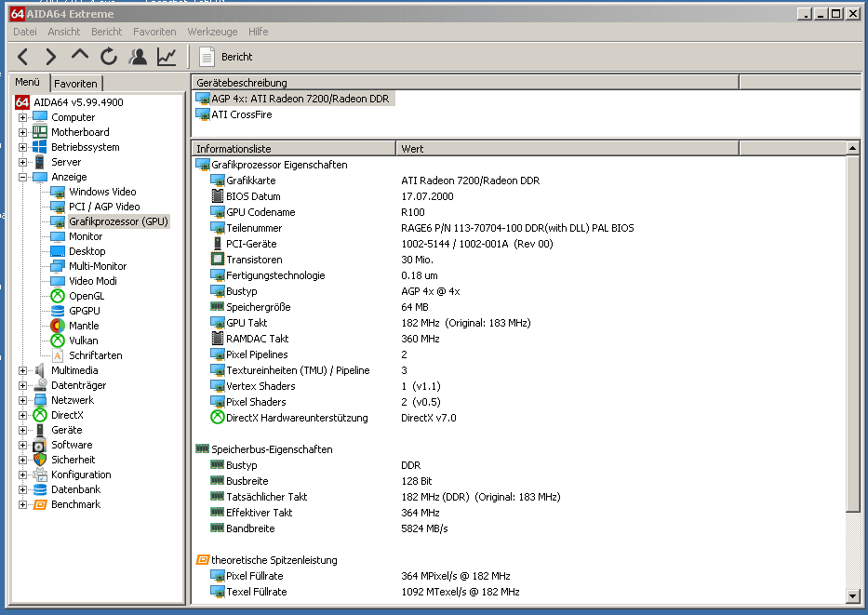868x615 pixels.
Task: Click the Bericht report page icon
Action: (207, 57)
